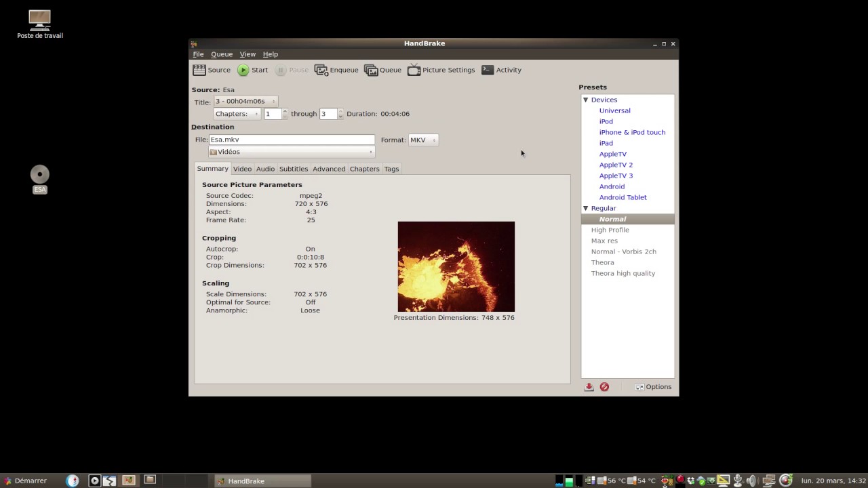Open the Vidéos destination folder dropdown

coord(292,152)
